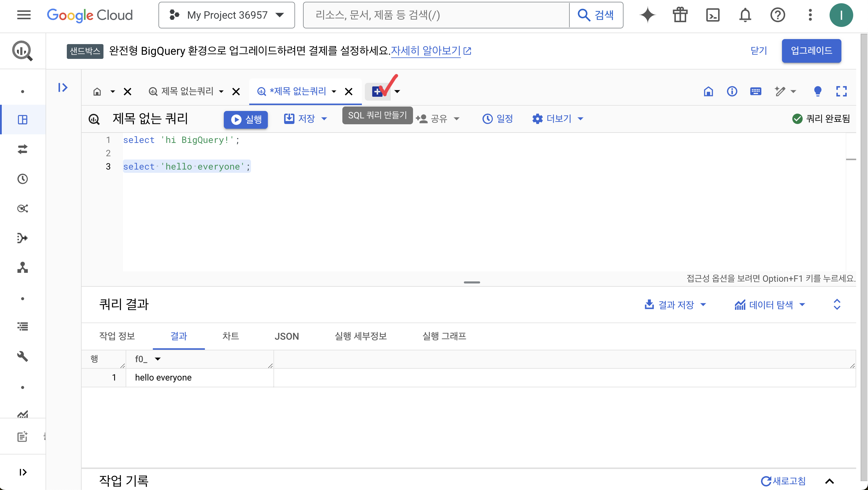Image resolution: width=868 pixels, height=490 pixels.
Task: Open the 실행 세부정보 tab
Action: 361,336
